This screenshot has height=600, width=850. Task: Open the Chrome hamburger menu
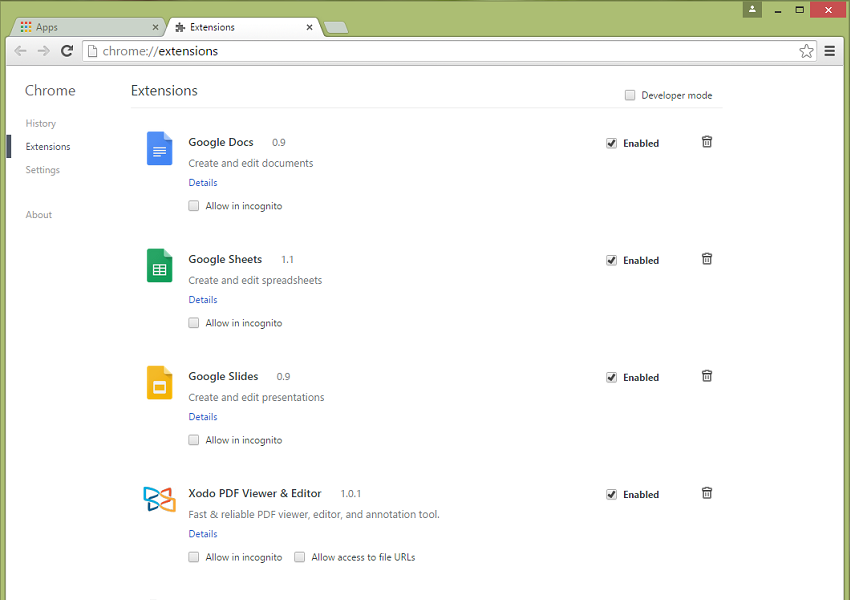[829, 51]
